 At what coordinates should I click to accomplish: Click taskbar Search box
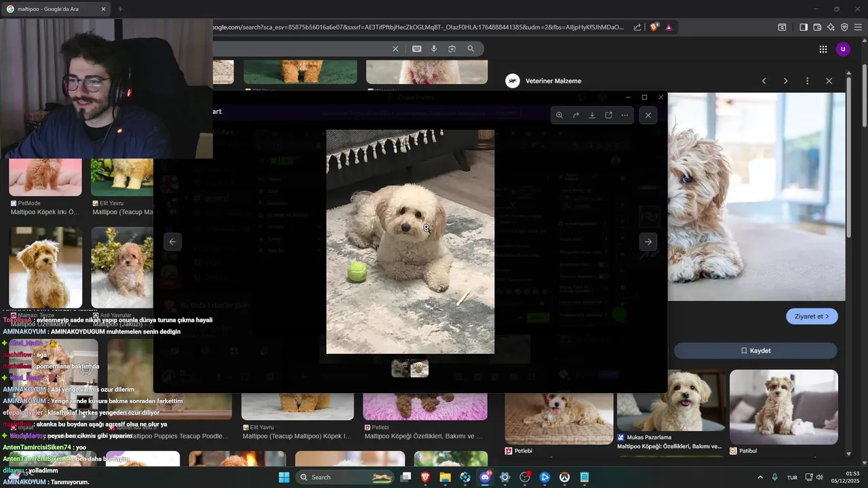click(x=346, y=477)
